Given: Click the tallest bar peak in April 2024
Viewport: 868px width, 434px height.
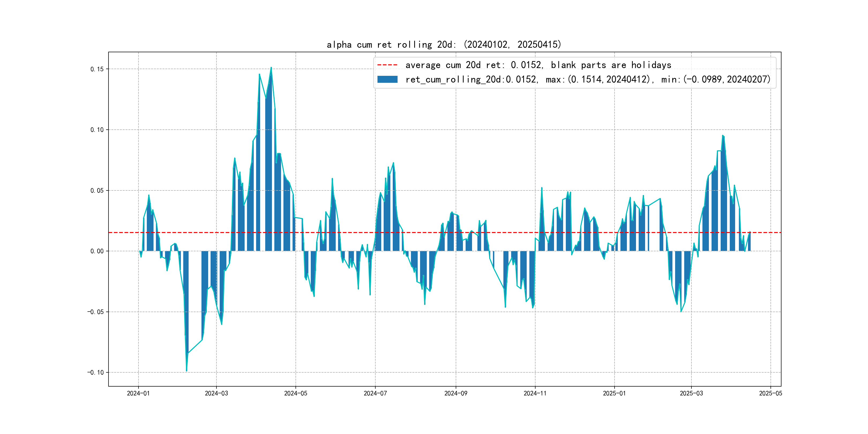Looking at the screenshot, I should (271, 69).
